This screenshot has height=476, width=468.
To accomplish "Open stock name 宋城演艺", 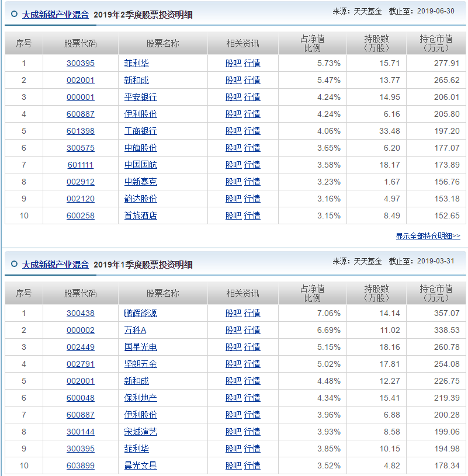I will (141, 432).
